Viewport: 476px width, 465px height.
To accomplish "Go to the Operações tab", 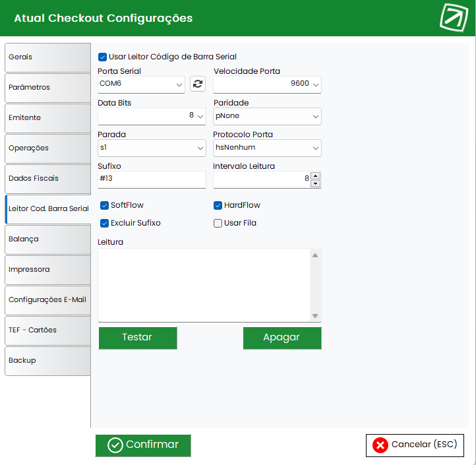I will click(x=47, y=148).
